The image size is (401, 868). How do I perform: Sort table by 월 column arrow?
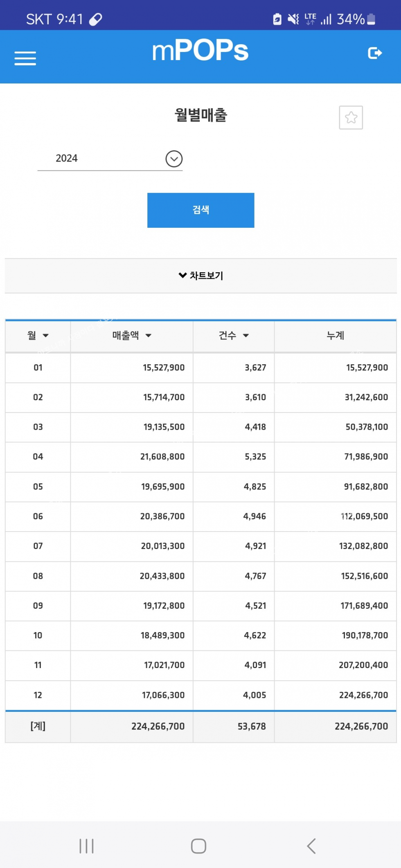click(x=45, y=336)
